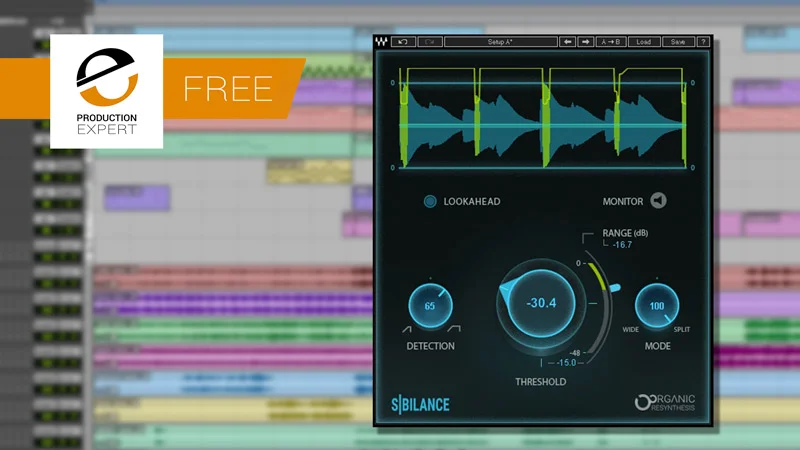Open plugin help with question mark
The image size is (800, 450).
[x=704, y=42]
